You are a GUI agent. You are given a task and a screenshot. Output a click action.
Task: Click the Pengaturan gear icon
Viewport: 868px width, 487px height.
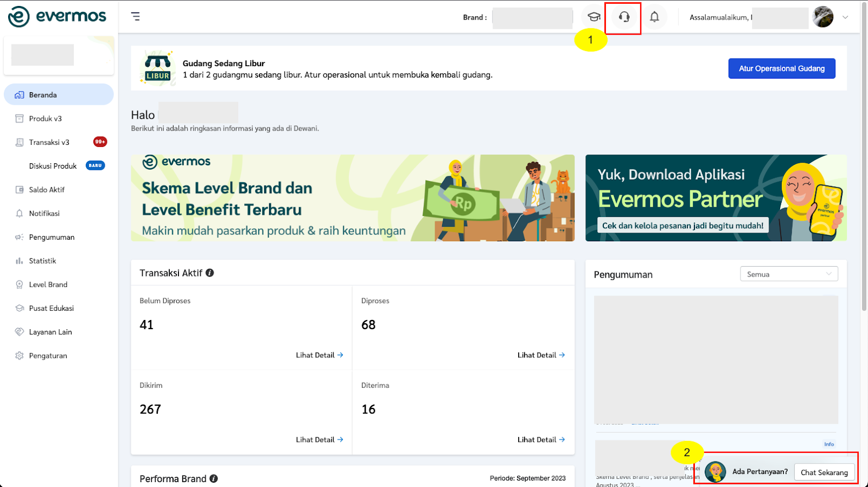pos(20,356)
